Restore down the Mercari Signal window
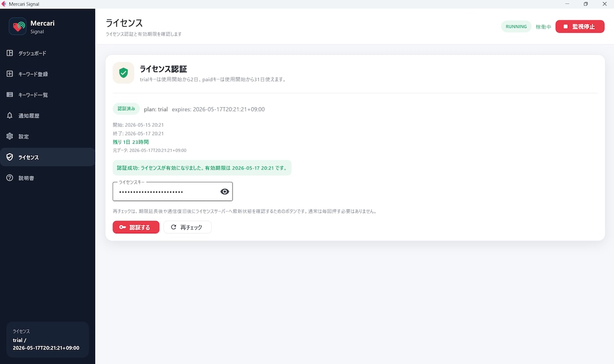This screenshot has width=614, height=364. tap(586, 4)
